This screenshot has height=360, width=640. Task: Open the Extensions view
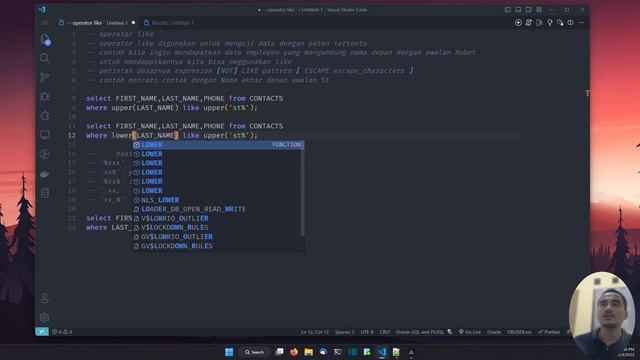point(45,116)
